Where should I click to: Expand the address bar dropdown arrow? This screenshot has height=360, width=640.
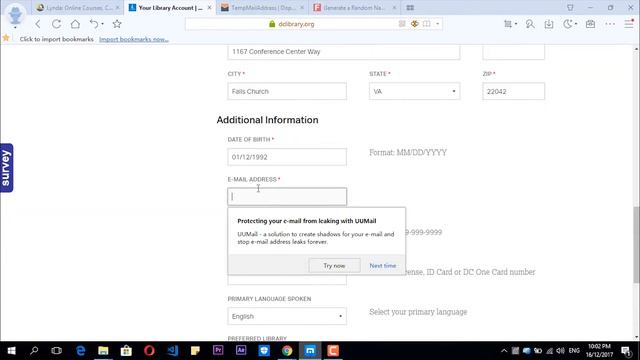tap(438, 24)
